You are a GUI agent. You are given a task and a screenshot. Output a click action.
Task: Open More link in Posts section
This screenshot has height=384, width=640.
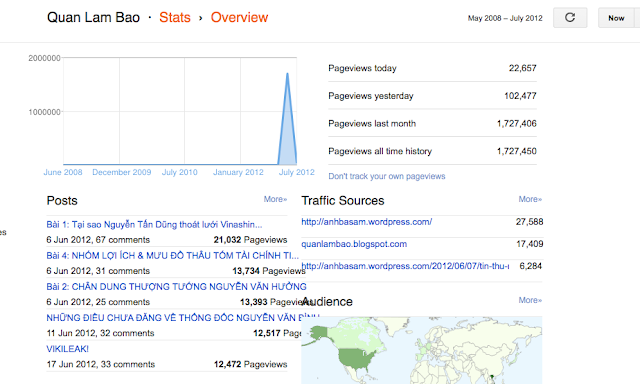click(x=275, y=199)
